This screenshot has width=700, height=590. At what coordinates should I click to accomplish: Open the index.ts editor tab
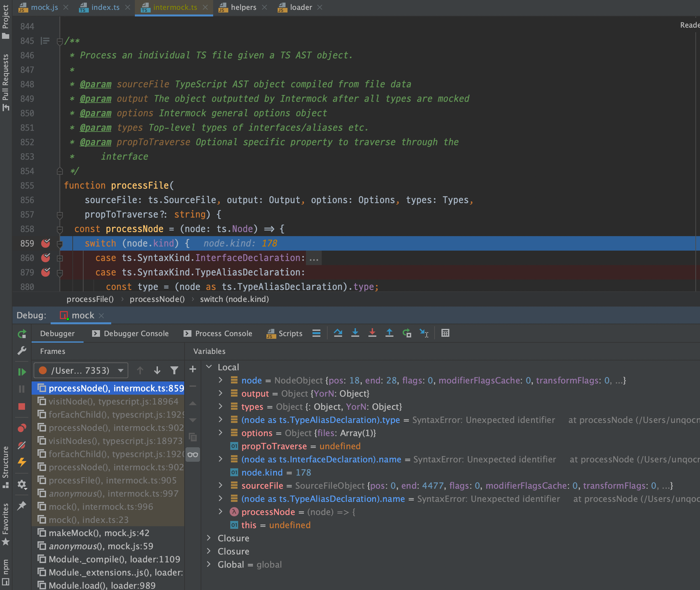105,7
